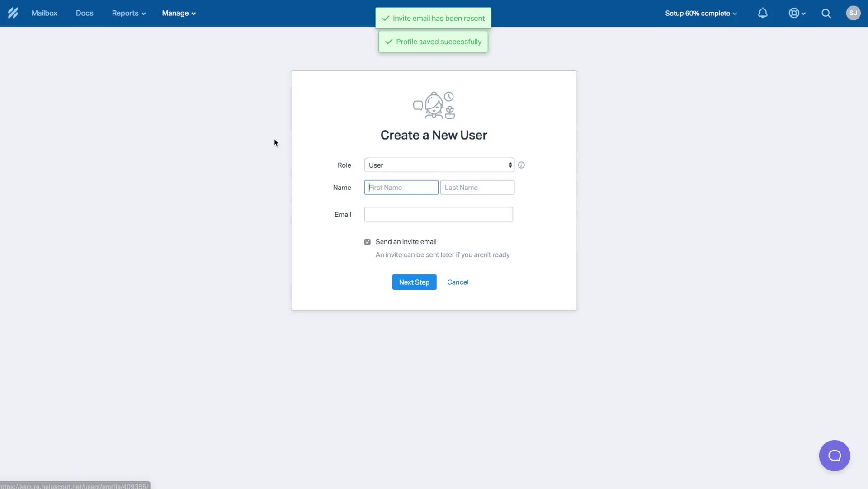Click the help question mark icon
The width and height of the screenshot is (868, 489).
(521, 165)
